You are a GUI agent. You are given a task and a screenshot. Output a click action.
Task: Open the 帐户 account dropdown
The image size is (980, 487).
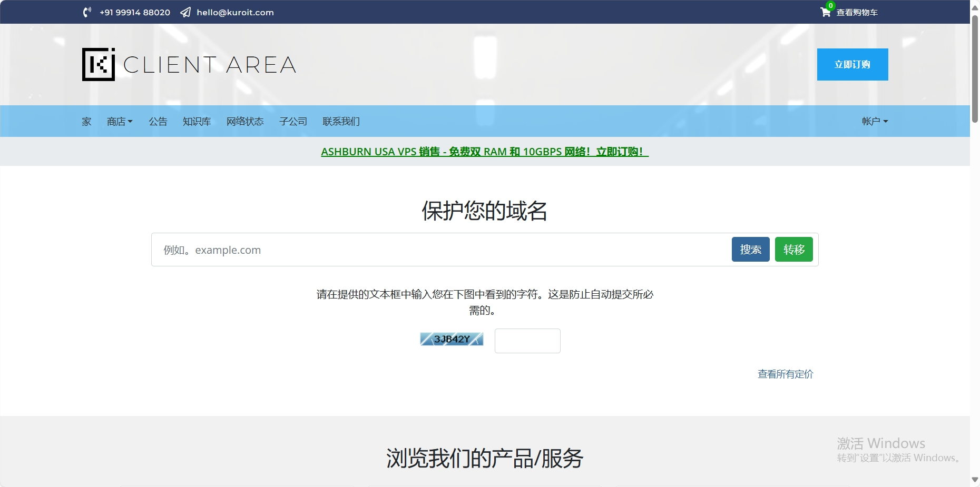point(875,122)
